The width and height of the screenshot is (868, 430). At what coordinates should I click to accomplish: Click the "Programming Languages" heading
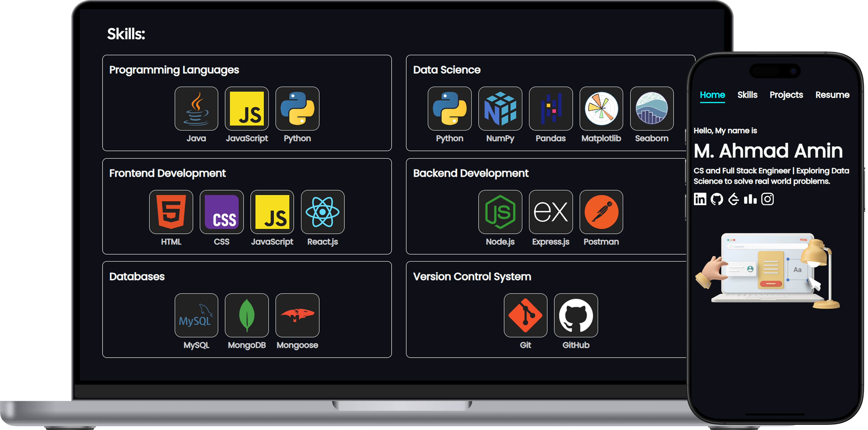click(174, 70)
